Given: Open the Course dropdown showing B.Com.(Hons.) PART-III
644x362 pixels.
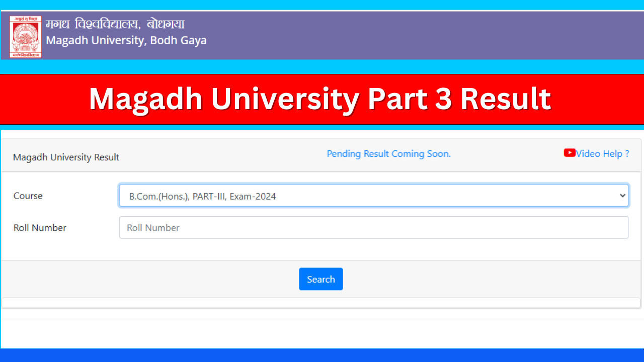Looking at the screenshot, I should pyautogui.click(x=374, y=196).
